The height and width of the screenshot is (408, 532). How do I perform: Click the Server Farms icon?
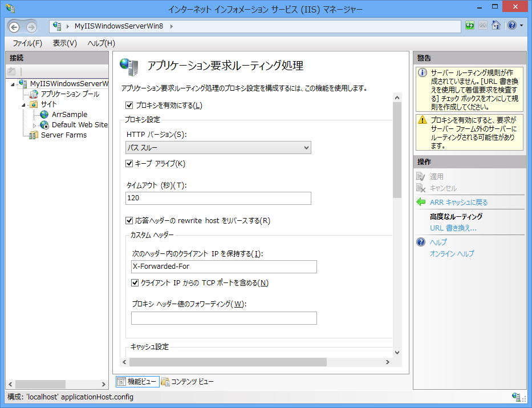(34, 135)
